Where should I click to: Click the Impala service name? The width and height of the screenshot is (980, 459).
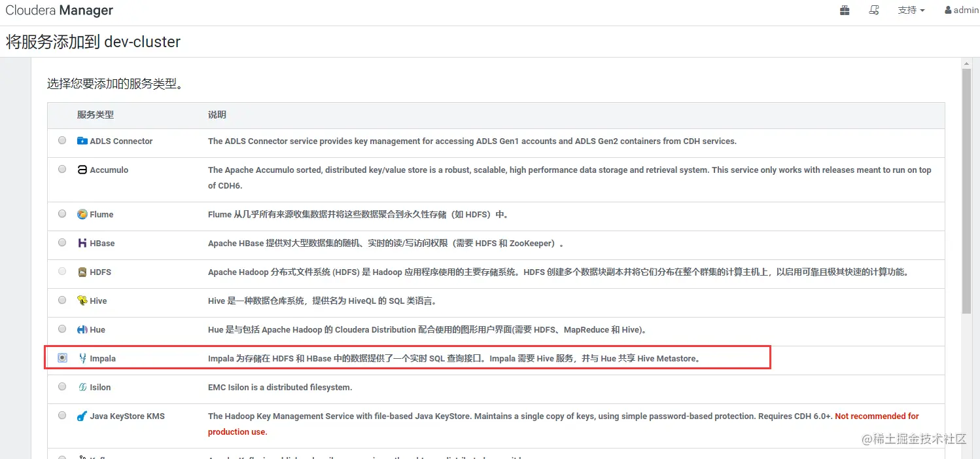pos(103,358)
